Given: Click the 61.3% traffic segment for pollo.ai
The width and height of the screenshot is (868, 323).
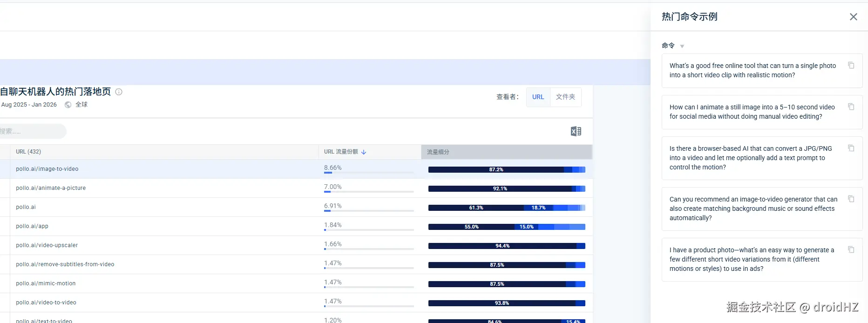Looking at the screenshot, I should (476, 208).
